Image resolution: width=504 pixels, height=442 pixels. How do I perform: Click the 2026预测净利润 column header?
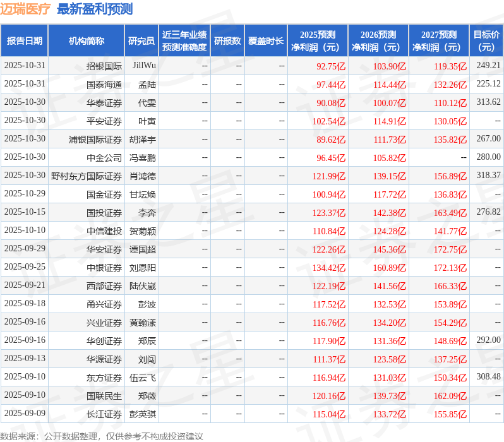(x=378, y=40)
